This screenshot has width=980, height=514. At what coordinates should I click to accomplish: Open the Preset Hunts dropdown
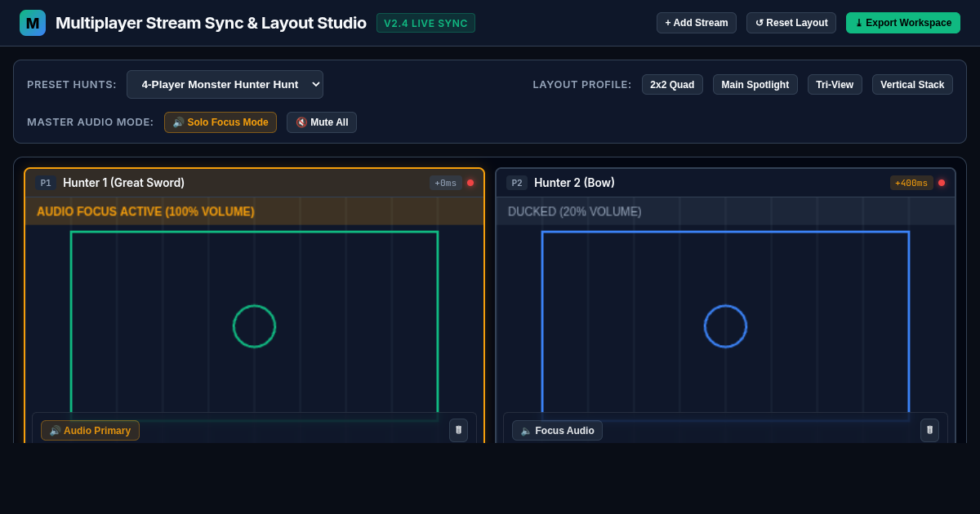click(225, 84)
